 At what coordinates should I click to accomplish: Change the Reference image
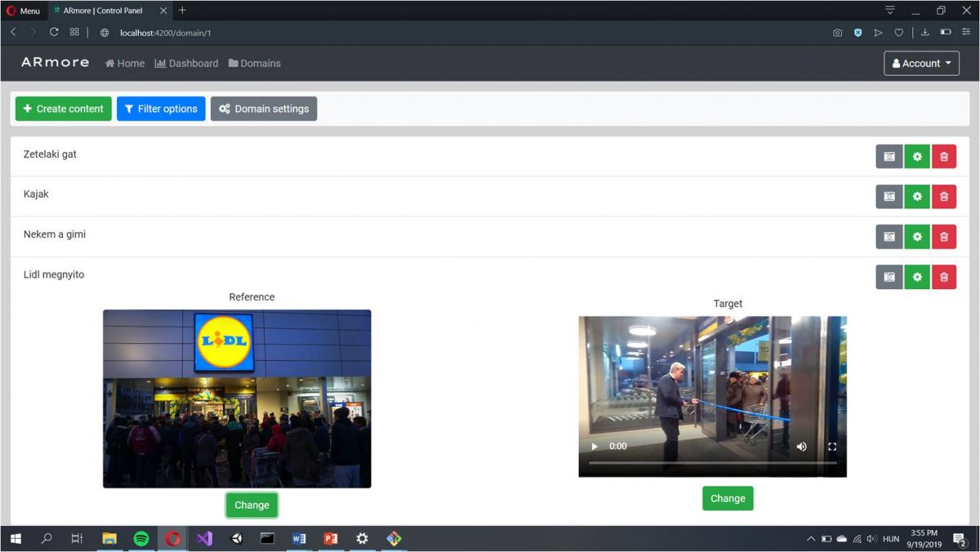pyautogui.click(x=252, y=505)
